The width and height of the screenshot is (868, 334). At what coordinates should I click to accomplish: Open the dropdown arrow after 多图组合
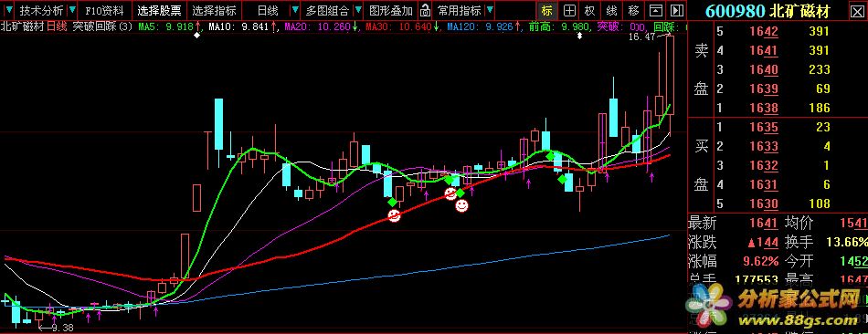358,10
